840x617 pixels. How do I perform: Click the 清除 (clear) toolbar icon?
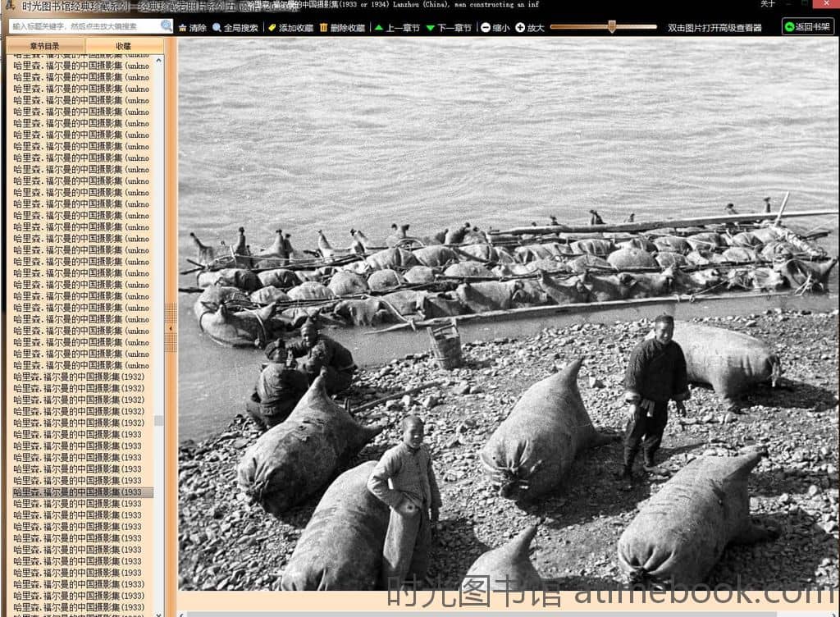pyautogui.click(x=193, y=28)
